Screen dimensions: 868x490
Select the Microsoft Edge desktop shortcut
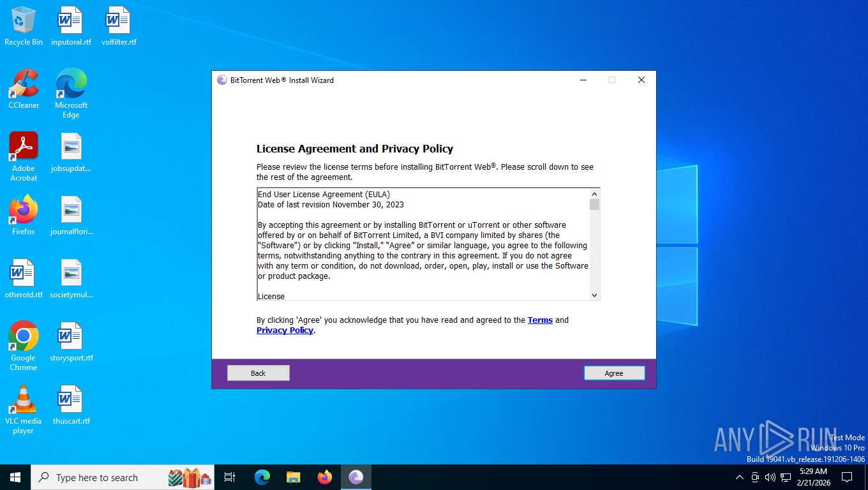[71, 94]
